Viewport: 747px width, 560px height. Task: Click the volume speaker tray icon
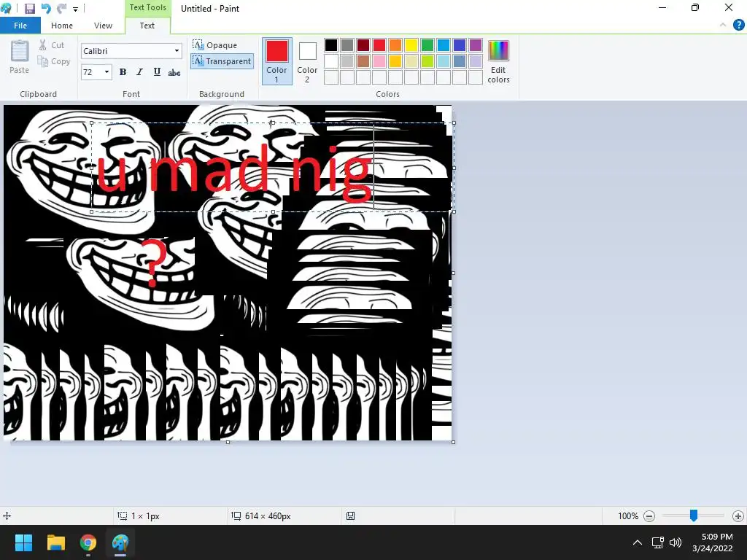676,542
